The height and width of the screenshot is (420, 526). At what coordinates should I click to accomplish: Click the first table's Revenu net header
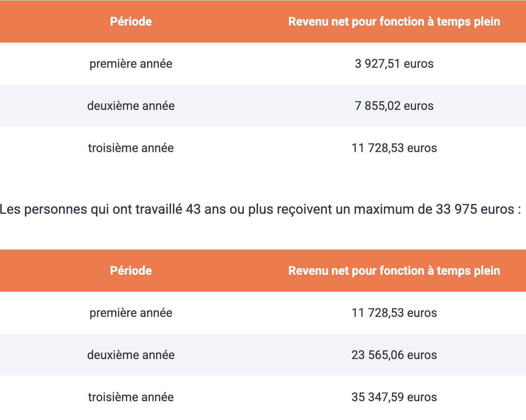[394, 21]
